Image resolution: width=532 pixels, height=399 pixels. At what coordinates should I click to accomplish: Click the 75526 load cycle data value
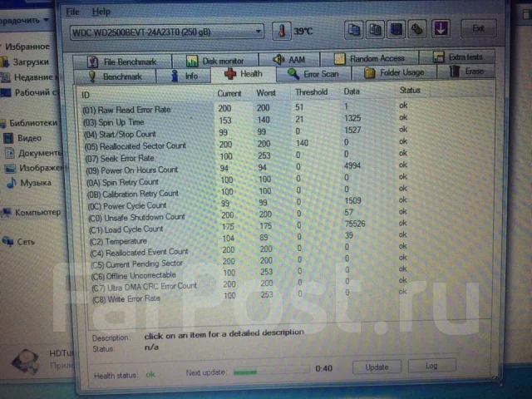point(355,224)
